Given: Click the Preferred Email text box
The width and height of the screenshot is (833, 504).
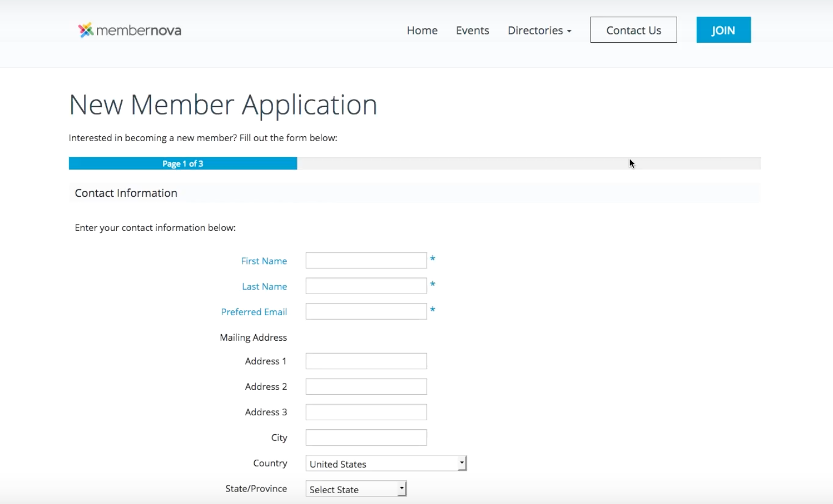Looking at the screenshot, I should 366,311.
